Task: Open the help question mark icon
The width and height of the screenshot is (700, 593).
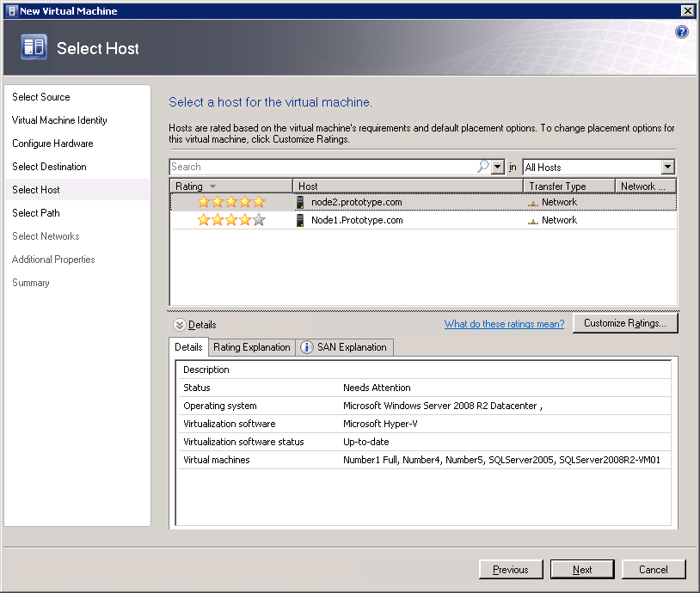Action: [x=681, y=32]
